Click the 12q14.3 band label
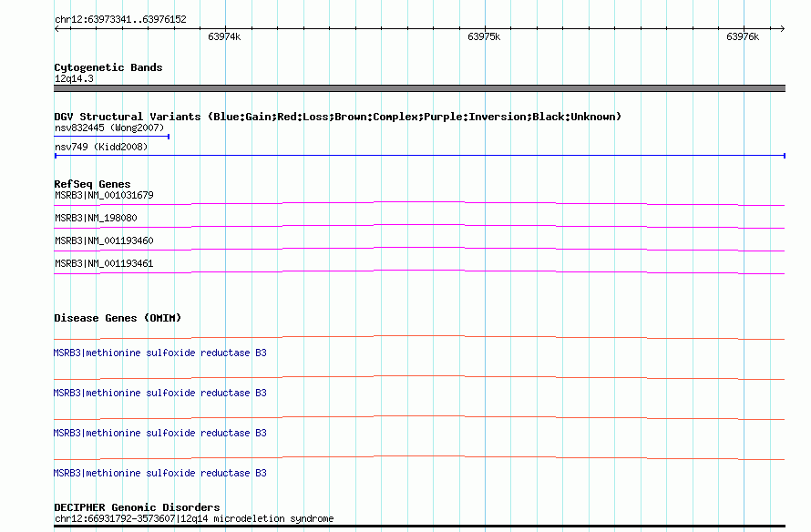 (x=74, y=78)
